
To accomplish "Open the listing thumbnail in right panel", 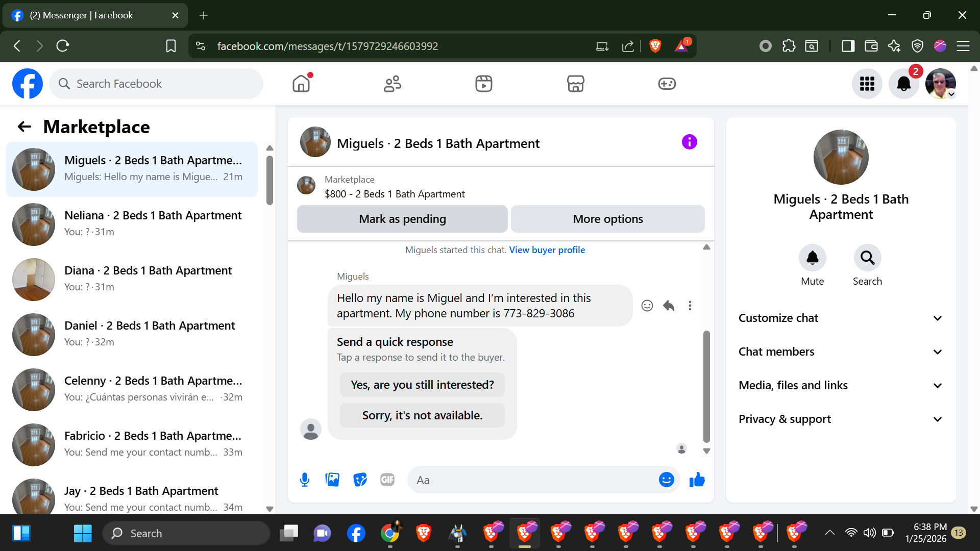I will pos(841,157).
